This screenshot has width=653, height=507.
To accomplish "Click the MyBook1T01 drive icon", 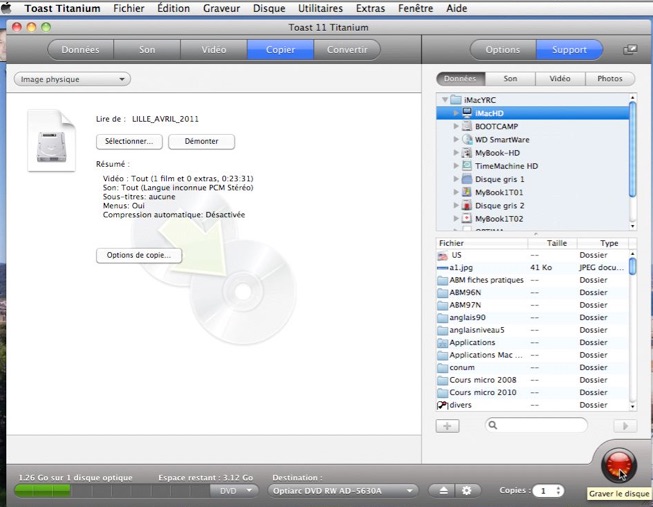I will 467,192.
